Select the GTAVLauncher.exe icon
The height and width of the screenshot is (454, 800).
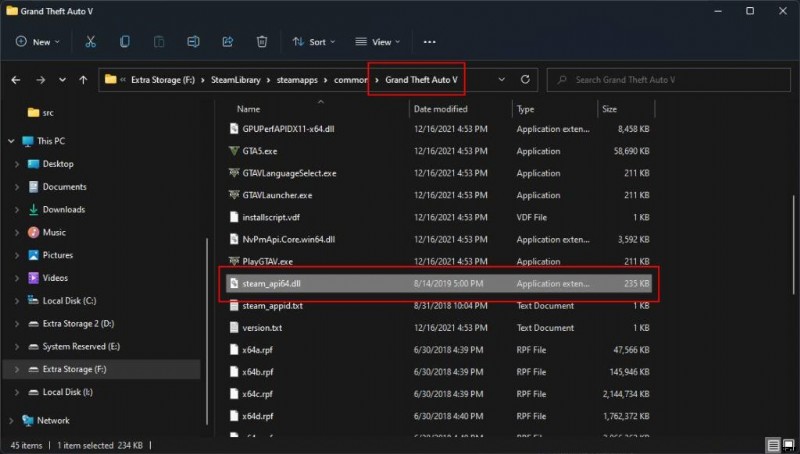[234, 195]
